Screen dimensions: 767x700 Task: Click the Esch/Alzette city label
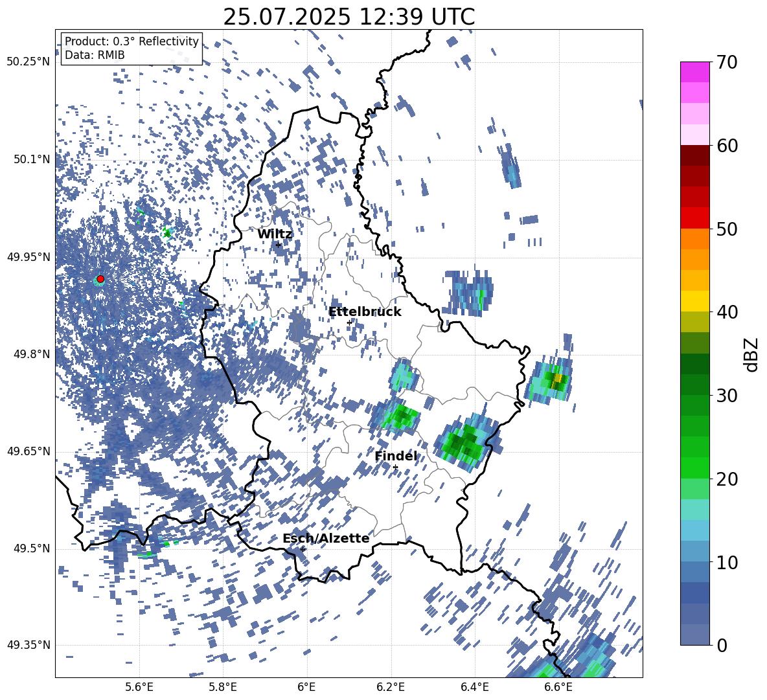pyautogui.click(x=326, y=538)
